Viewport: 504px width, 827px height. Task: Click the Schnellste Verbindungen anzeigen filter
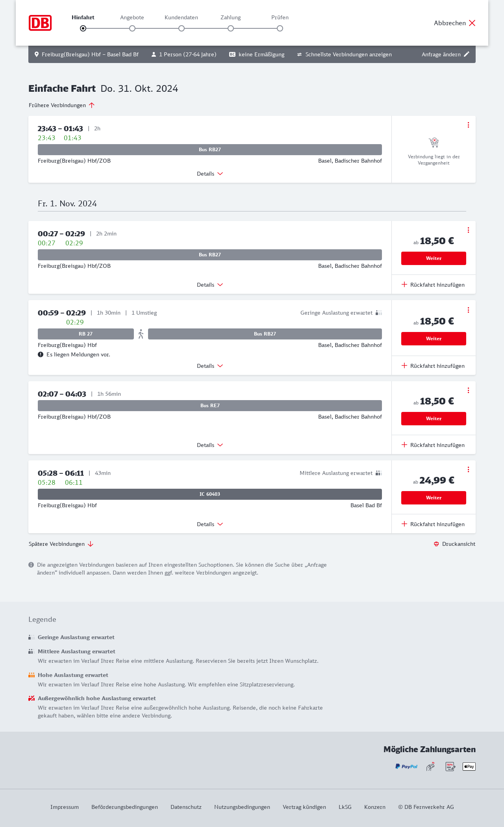coord(344,54)
